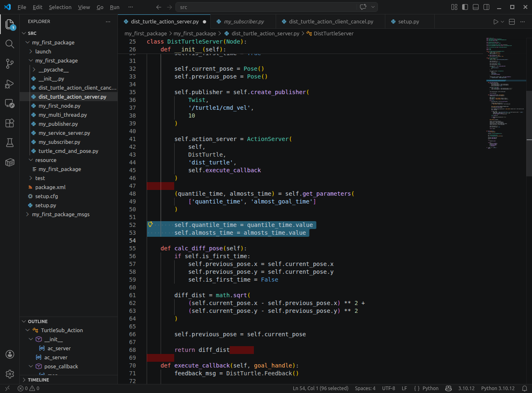This screenshot has width=532, height=393.
Task: Collapse pose_callback in outline
Action: [x=31, y=366]
